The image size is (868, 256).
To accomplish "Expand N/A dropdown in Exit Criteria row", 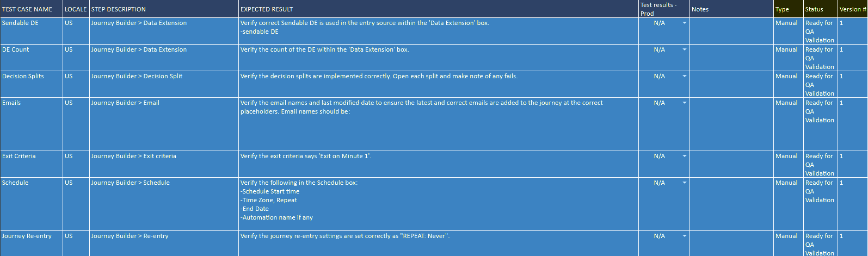I will pos(685,156).
